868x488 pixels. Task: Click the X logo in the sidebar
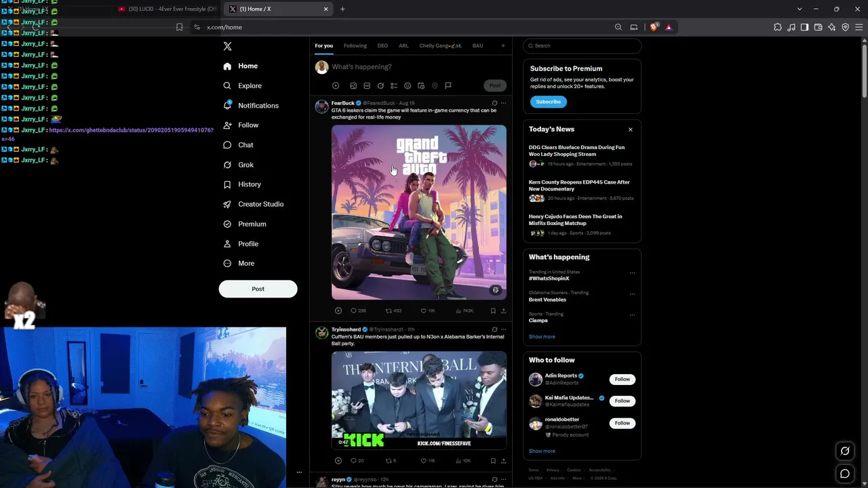tap(228, 46)
